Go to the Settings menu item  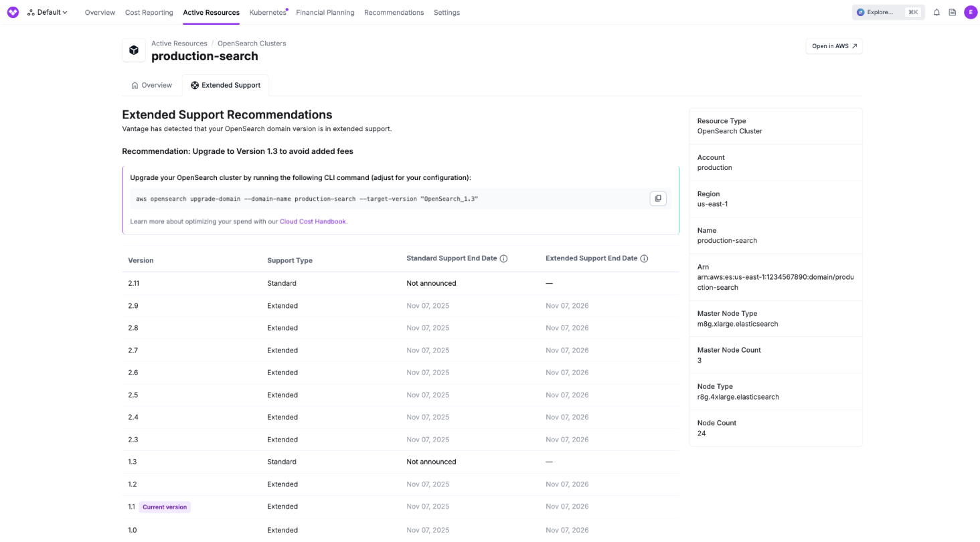[446, 12]
